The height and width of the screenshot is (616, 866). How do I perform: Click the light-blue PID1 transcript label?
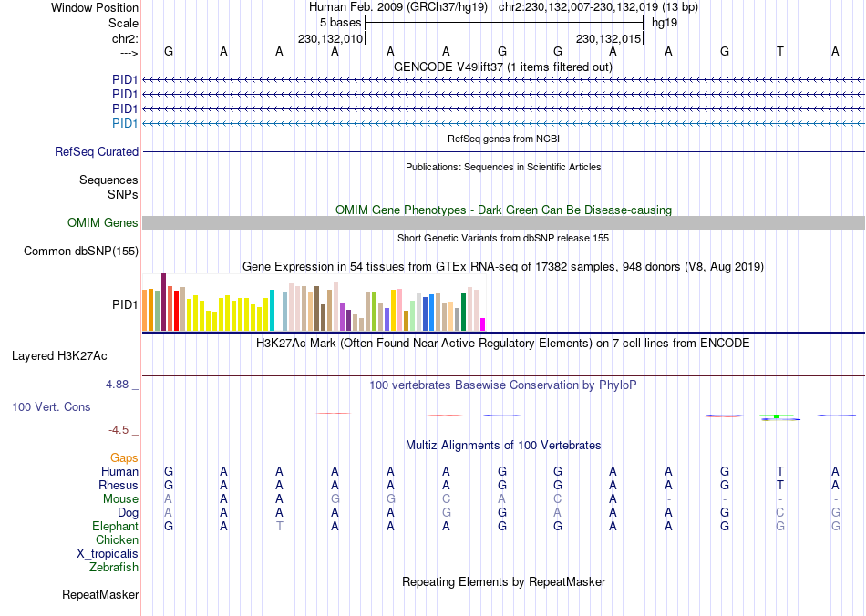click(125, 123)
